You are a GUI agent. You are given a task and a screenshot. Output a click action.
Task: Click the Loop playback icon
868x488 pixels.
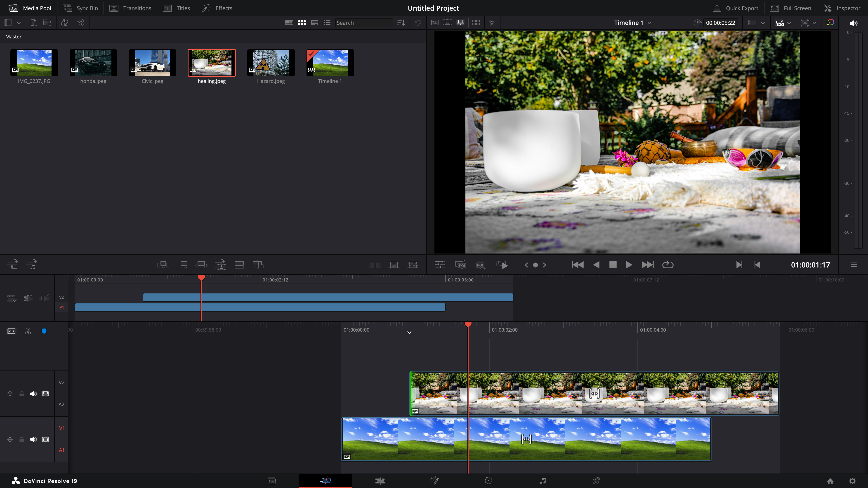pos(668,265)
